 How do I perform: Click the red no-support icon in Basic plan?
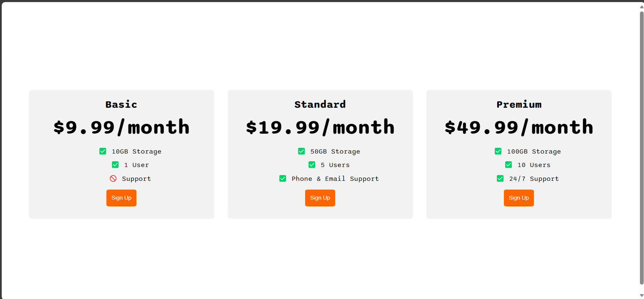[113, 178]
